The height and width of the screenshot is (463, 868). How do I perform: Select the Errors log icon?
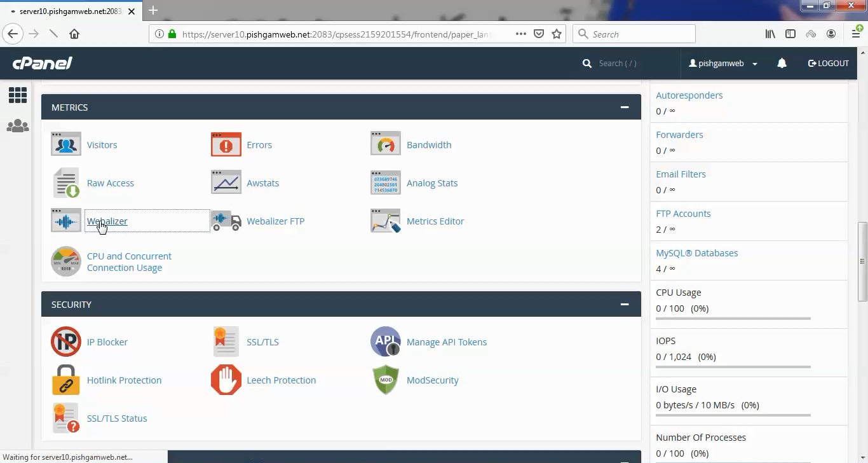tap(226, 144)
